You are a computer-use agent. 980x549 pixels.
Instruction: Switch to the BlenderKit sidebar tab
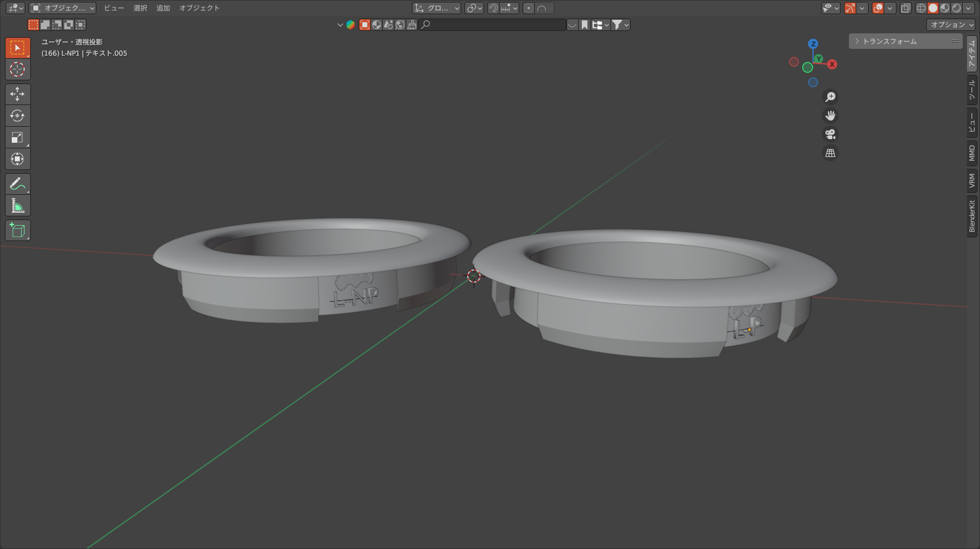point(972,216)
